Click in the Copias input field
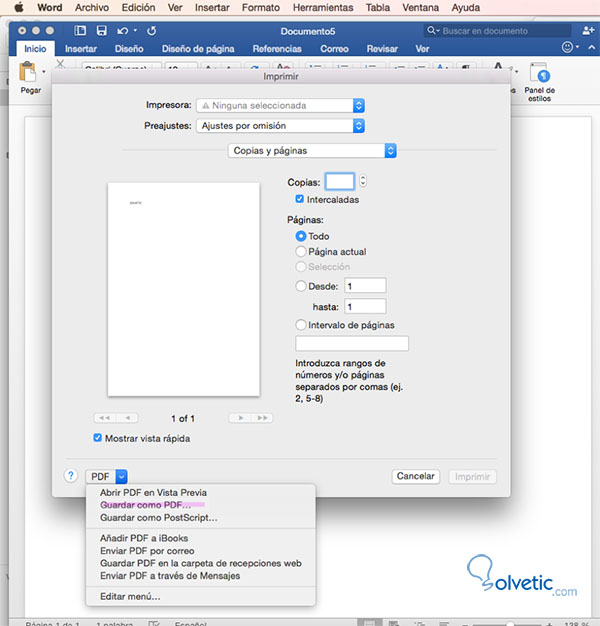The width and height of the screenshot is (600, 626). (340, 182)
